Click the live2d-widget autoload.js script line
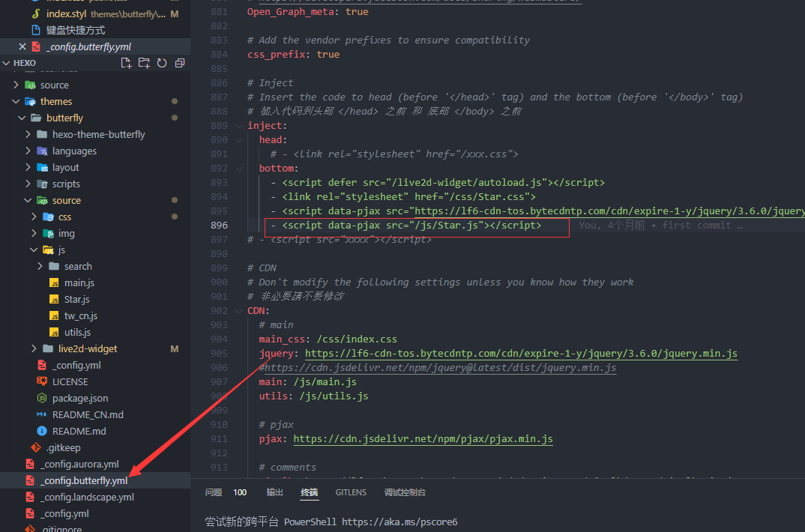This screenshot has width=805, height=532. click(438, 183)
